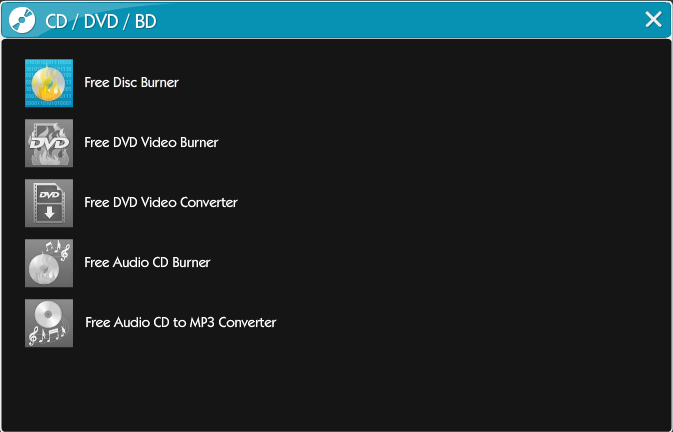Image resolution: width=673 pixels, height=432 pixels.
Task: Open the Free Disc Burner icon
Action: point(49,83)
